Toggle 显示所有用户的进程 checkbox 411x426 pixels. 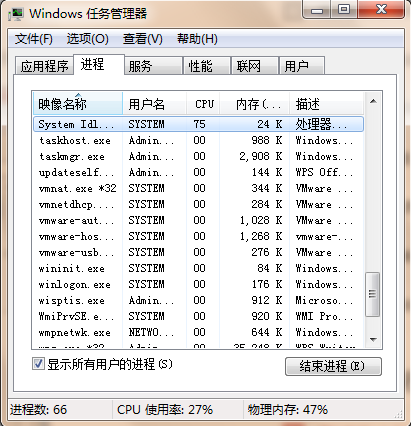click(x=38, y=364)
